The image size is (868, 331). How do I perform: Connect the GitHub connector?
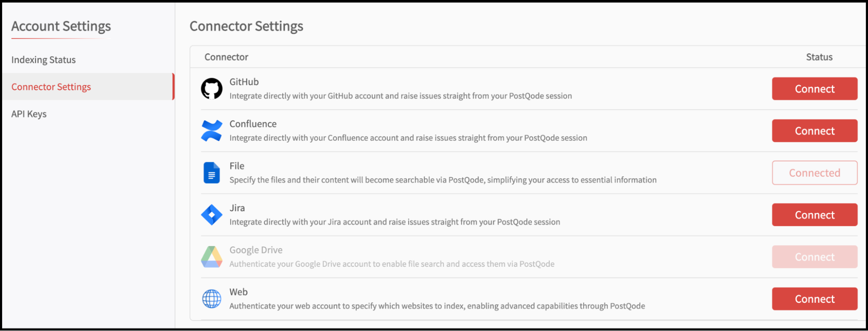[815, 89]
